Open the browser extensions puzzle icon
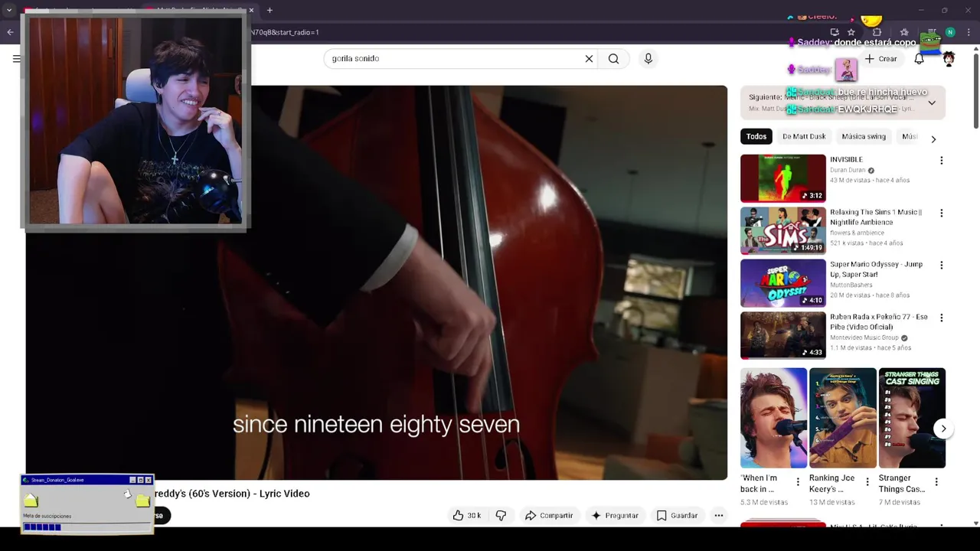 pos(877,32)
